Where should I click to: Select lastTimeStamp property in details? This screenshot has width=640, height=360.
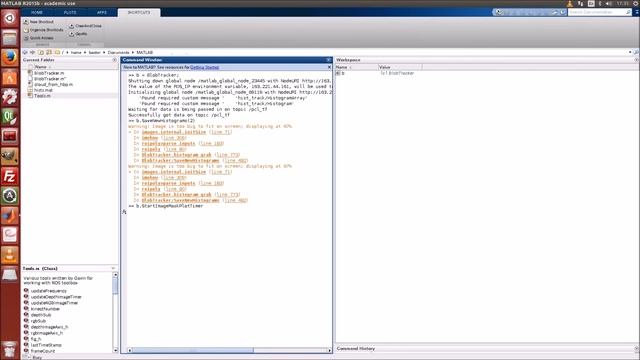[x=46, y=345]
